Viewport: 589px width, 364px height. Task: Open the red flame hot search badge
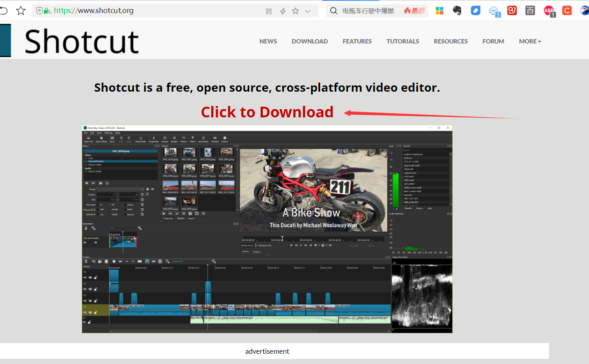(415, 11)
